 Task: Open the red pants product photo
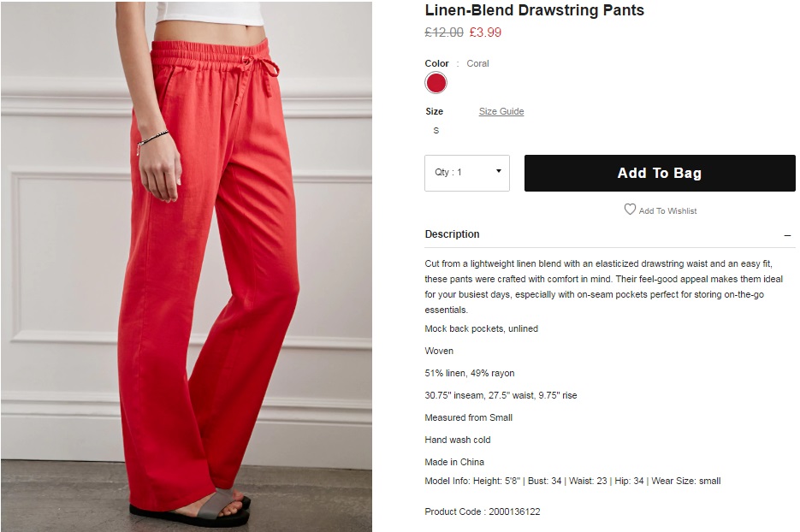tap(187, 266)
